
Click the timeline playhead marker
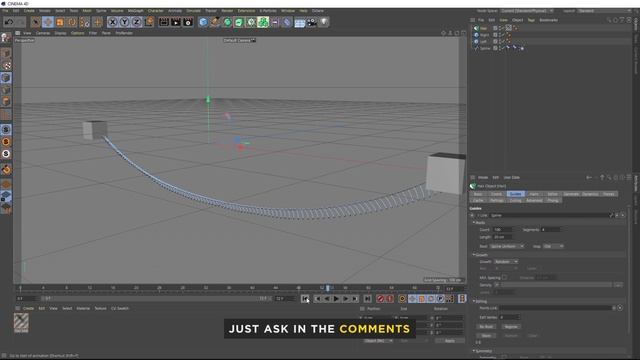pos(327,288)
